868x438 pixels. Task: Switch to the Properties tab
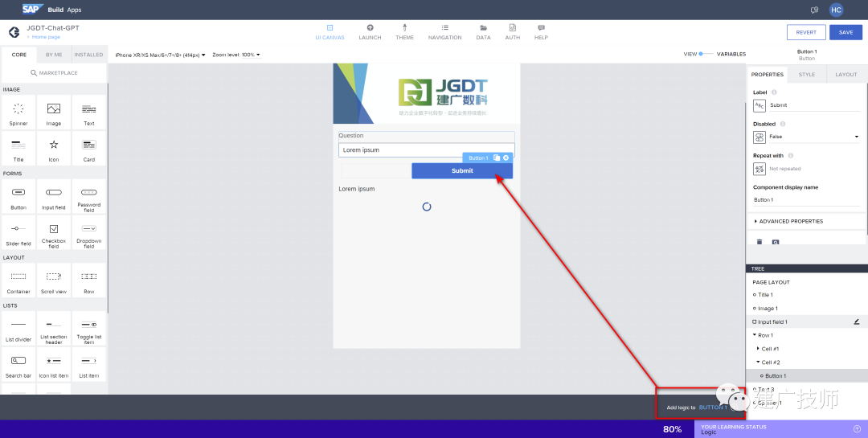coord(768,74)
